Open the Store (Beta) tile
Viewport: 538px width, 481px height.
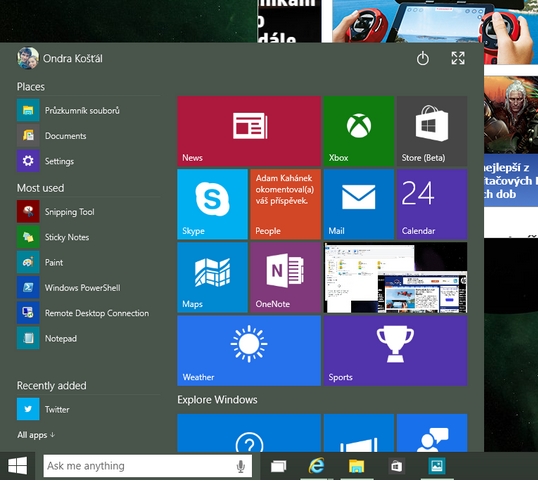coord(432,131)
